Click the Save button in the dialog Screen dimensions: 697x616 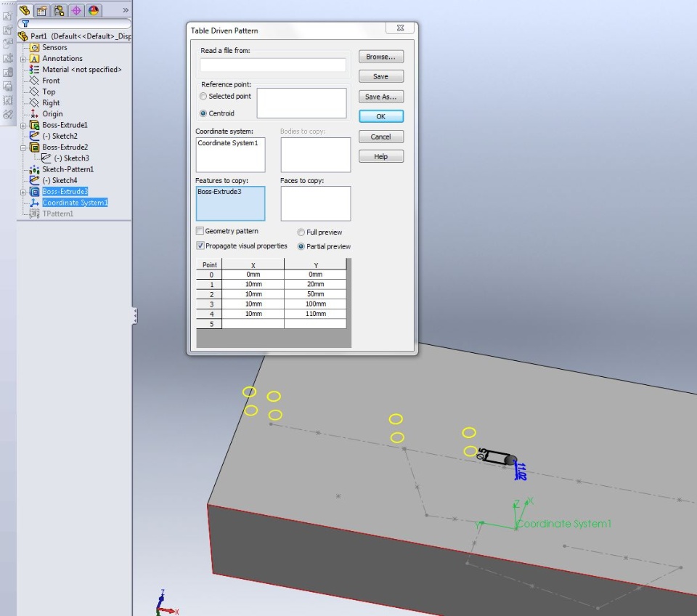coord(381,76)
